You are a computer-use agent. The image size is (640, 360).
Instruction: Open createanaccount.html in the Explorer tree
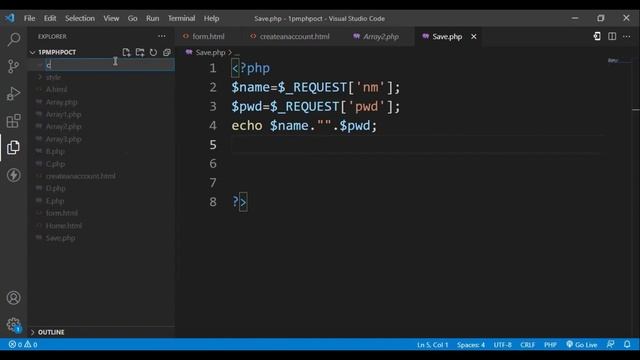tap(80, 176)
